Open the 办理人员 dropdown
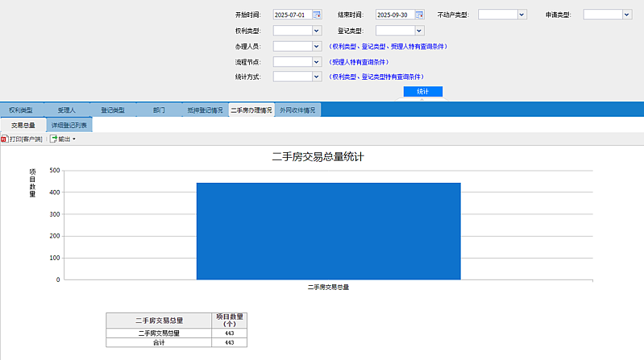 (x=316, y=47)
